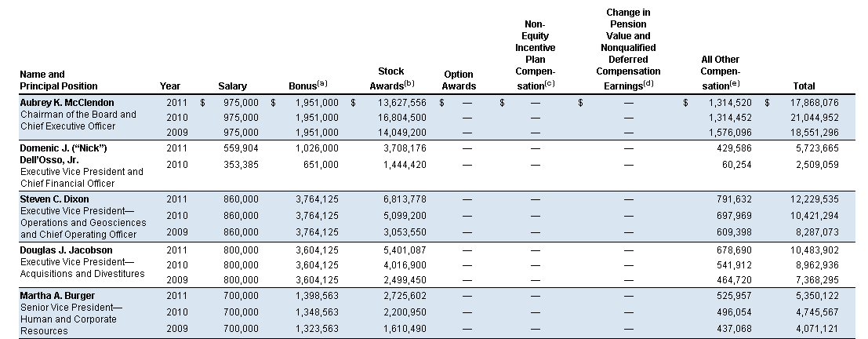The height and width of the screenshot is (339, 868).
Task: Select the Name and Principal Position header
Action: pyautogui.click(x=59, y=80)
